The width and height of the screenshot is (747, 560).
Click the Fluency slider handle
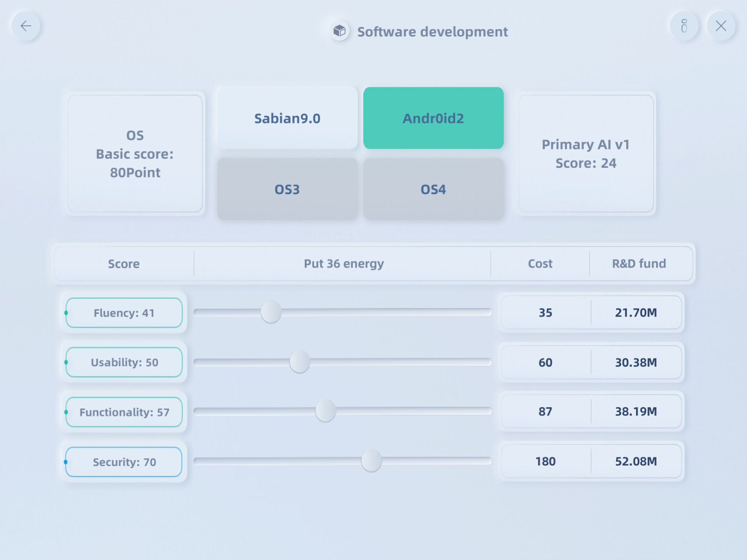271,312
